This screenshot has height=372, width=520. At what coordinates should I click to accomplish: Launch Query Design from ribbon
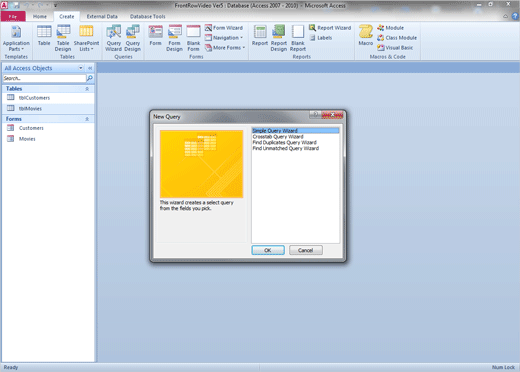(133, 39)
